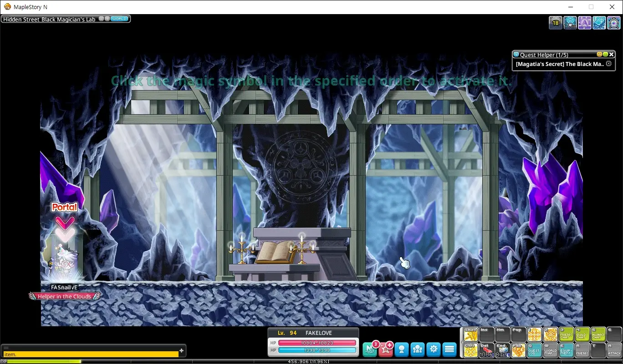Open the settings gear icon
This screenshot has width=623, height=364.
[434, 349]
